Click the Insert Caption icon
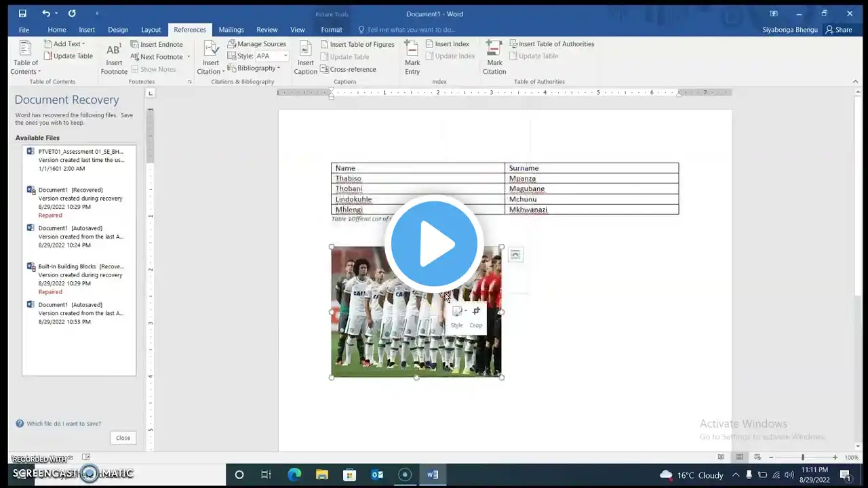 click(305, 50)
